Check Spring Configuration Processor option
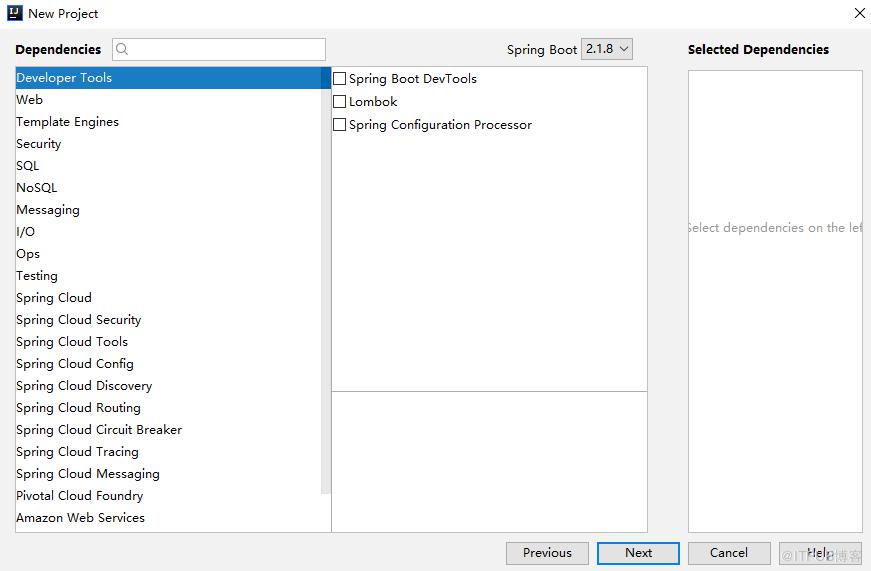 pos(339,124)
